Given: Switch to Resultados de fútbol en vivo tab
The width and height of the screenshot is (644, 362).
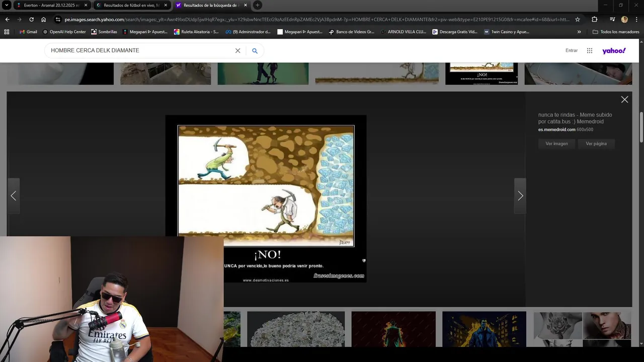Looking at the screenshot, I should pyautogui.click(x=131, y=5).
